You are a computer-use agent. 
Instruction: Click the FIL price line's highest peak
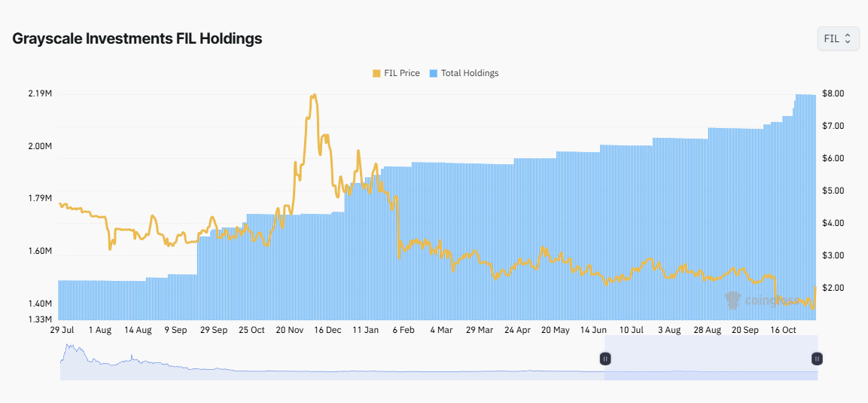(314, 95)
